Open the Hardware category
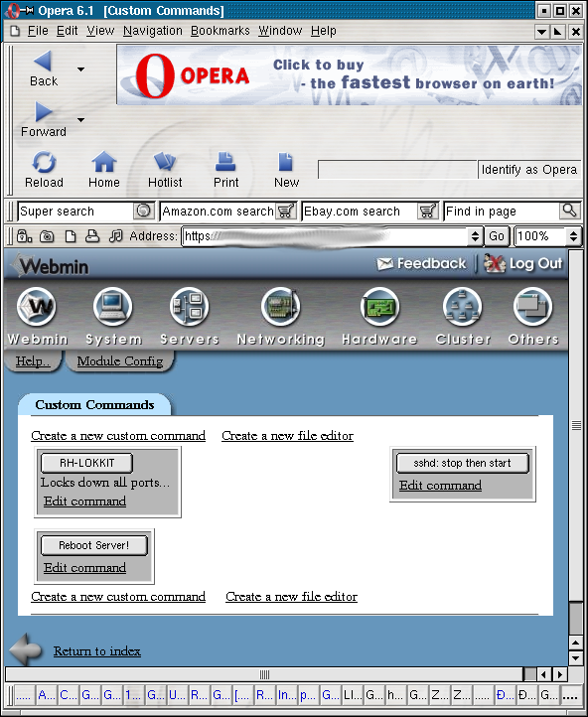 pyautogui.click(x=379, y=316)
